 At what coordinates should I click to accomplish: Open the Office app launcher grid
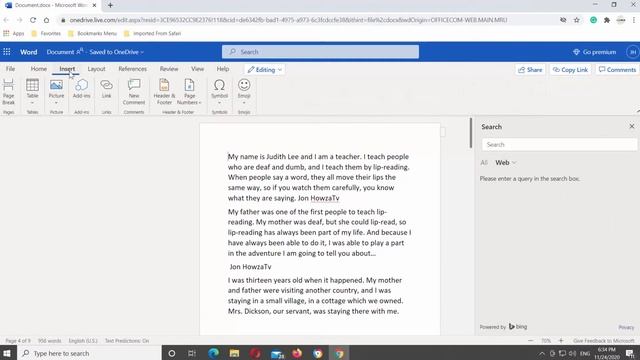(7, 52)
